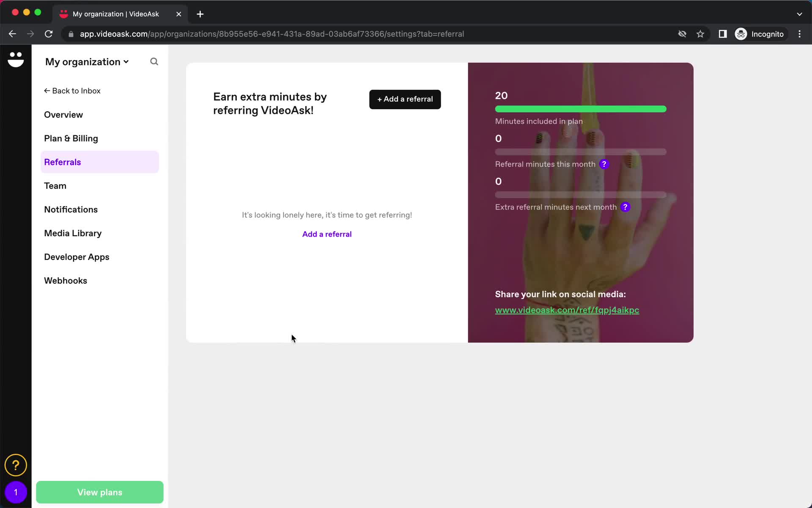Click the black + Add a referral button
812x508 pixels.
(x=405, y=99)
